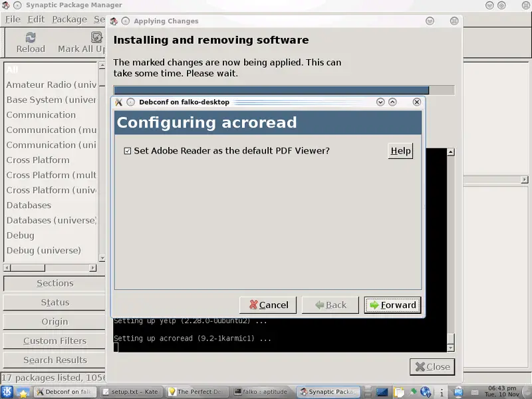Screen dimensions: 532x399
Task: Click Forward to continue acroread configuration
Action: [392, 305]
